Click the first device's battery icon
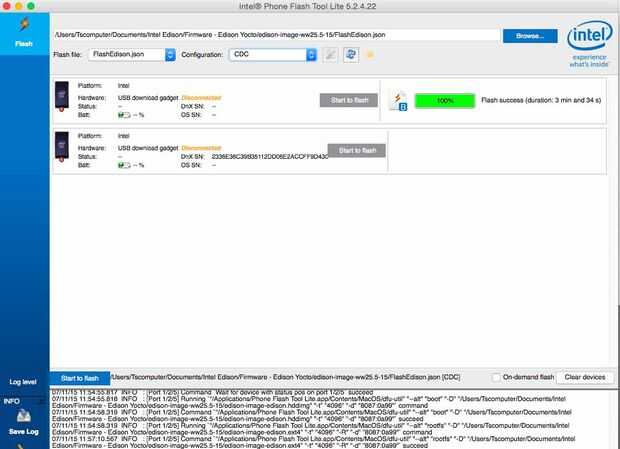 click(124, 115)
